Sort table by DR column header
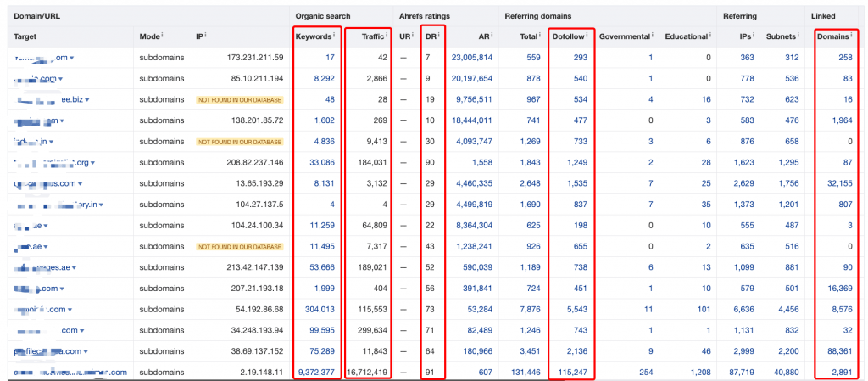 pos(431,36)
